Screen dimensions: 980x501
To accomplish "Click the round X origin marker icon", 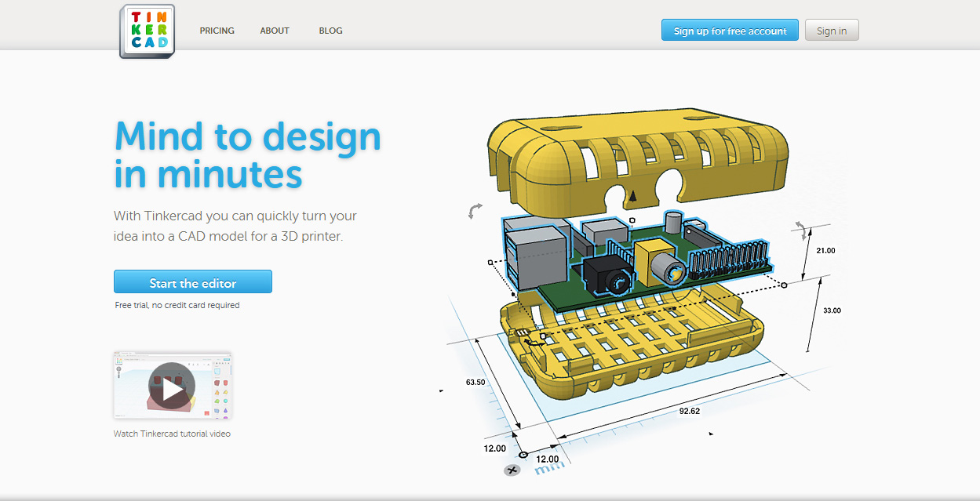I will point(512,470).
